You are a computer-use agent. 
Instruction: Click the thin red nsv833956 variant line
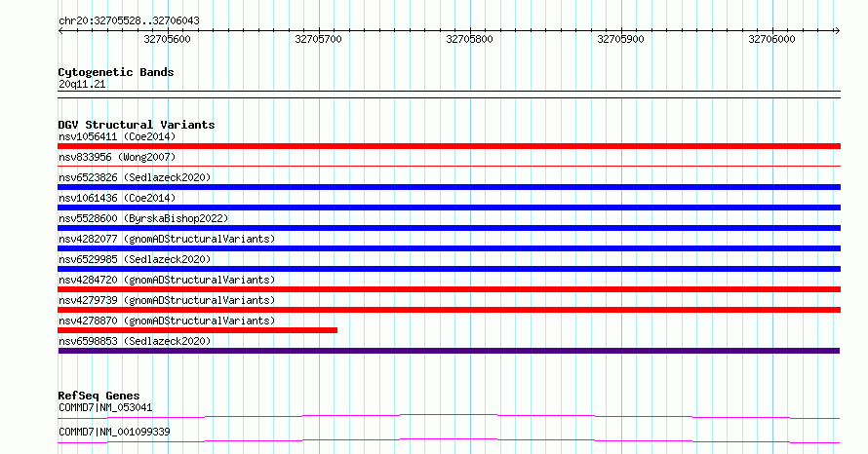(x=449, y=166)
